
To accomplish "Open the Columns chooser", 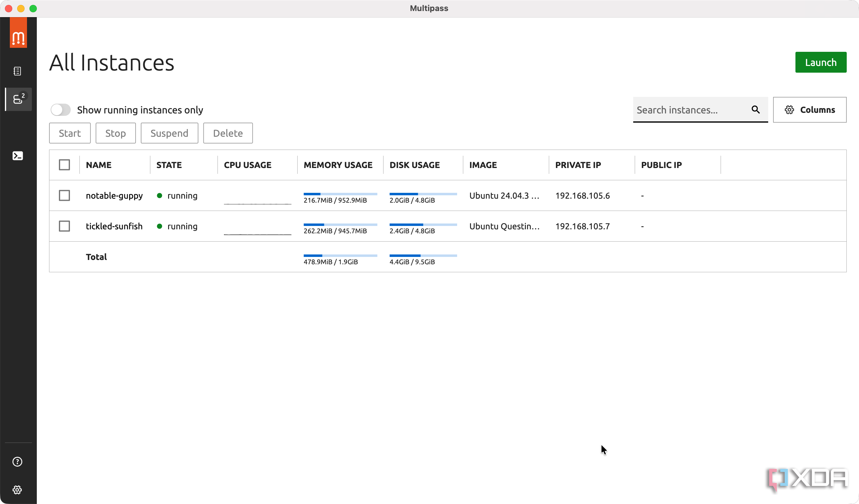I will point(810,110).
